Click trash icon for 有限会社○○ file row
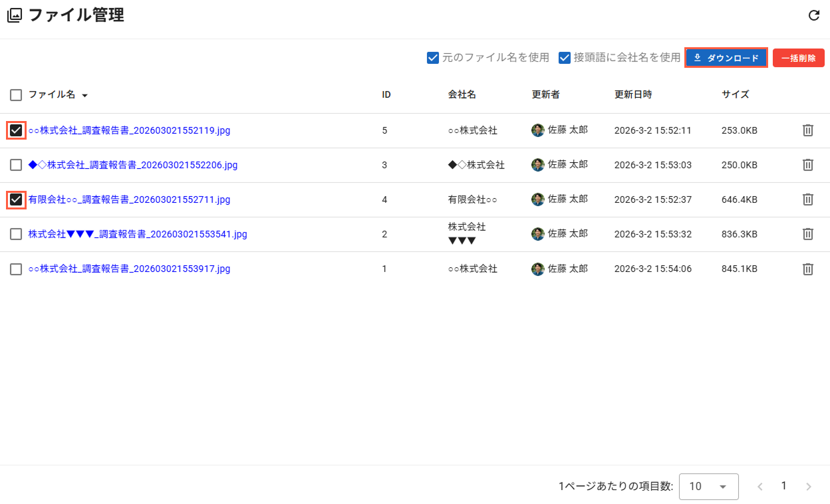The image size is (830, 504). tap(807, 199)
